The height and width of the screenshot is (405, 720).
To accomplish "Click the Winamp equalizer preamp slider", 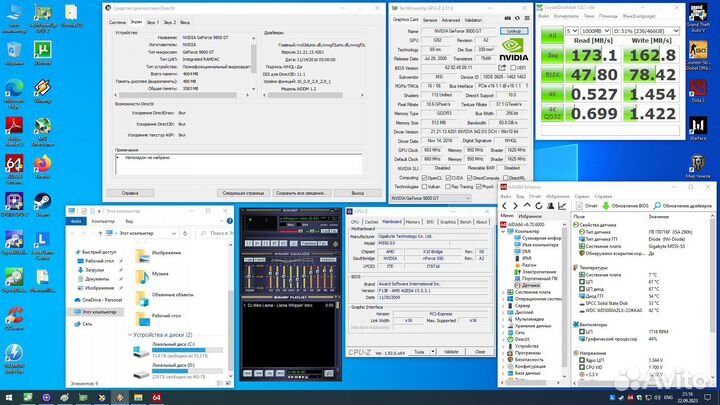I will click(249, 278).
